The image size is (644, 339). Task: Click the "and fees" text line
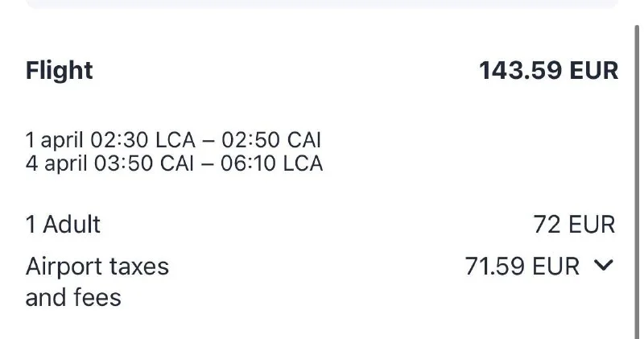(73, 298)
